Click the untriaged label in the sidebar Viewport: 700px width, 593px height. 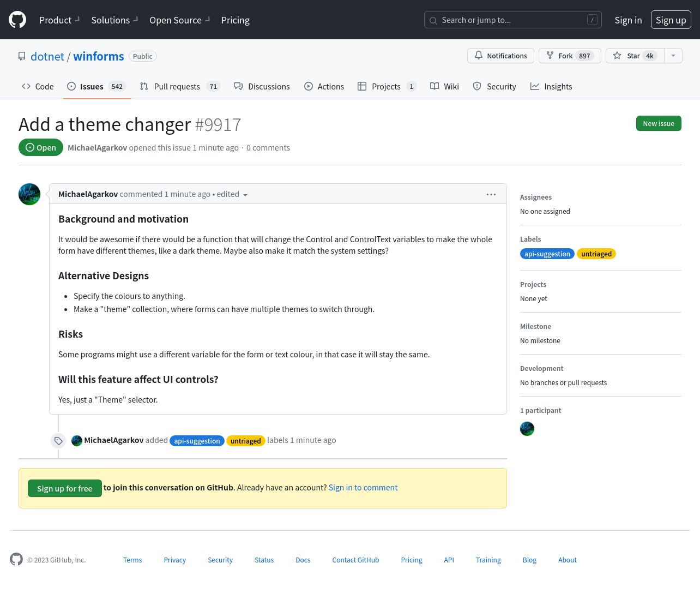596,254
